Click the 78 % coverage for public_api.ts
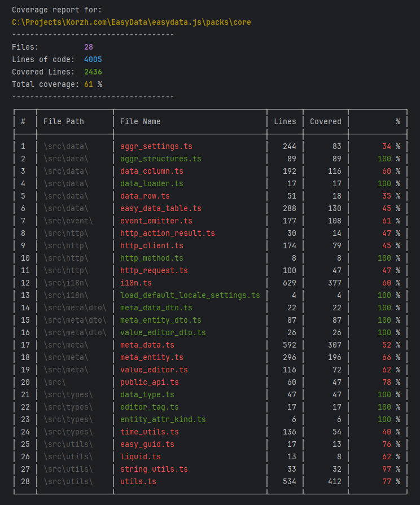 [391, 383]
